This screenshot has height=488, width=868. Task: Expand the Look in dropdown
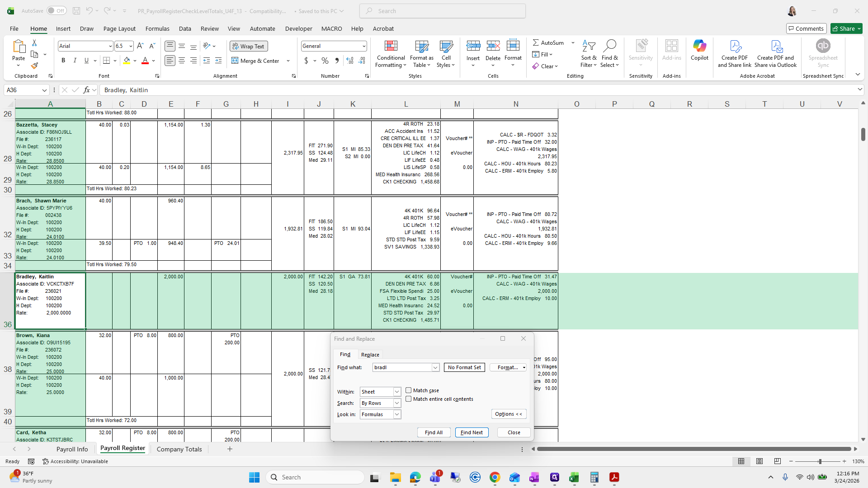pos(397,414)
